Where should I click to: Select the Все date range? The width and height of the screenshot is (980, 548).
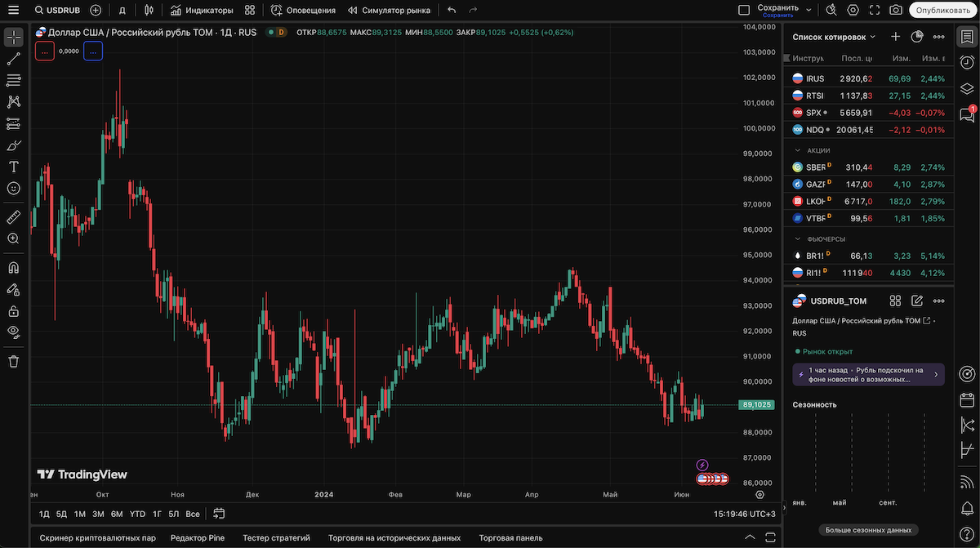point(193,514)
